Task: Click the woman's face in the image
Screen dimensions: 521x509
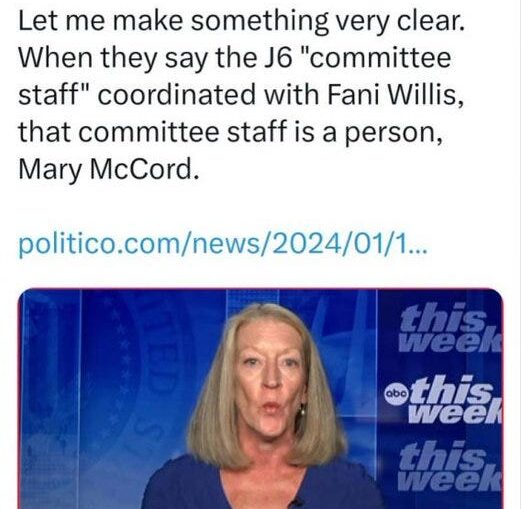Action: (x=271, y=383)
